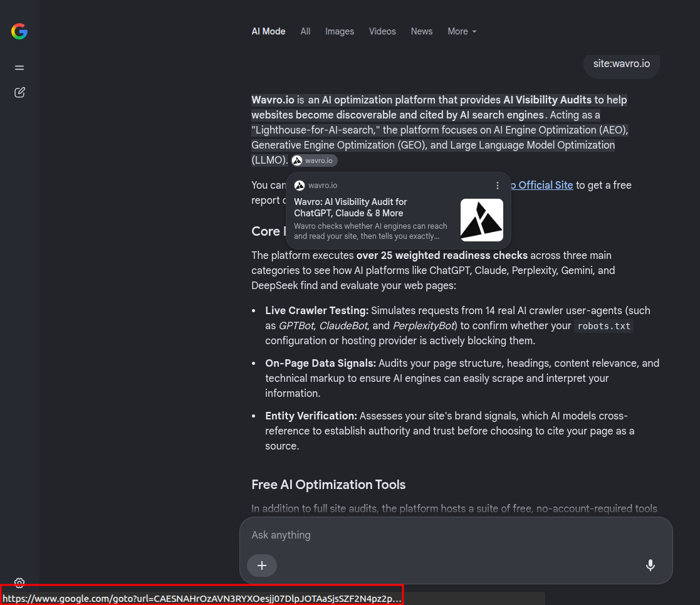The width and height of the screenshot is (700, 605).
Task: Switch to the Videos tab
Action: pos(382,31)
